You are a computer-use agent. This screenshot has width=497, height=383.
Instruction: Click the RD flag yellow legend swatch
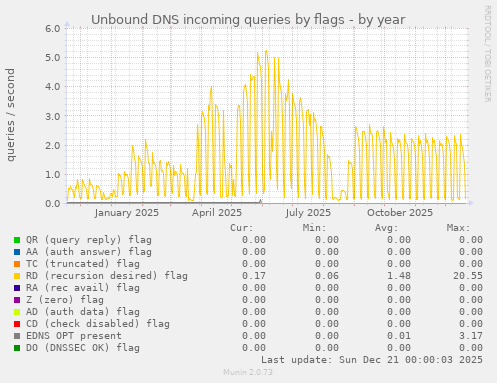[17, 276]
